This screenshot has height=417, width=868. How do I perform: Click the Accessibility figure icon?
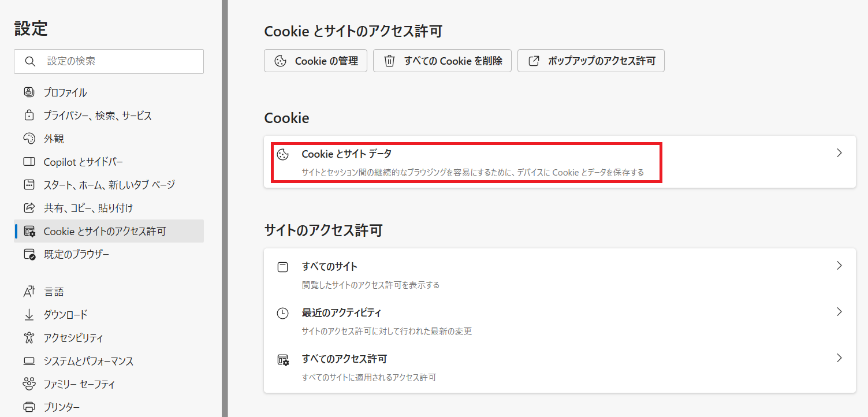[x=29, y=338]
